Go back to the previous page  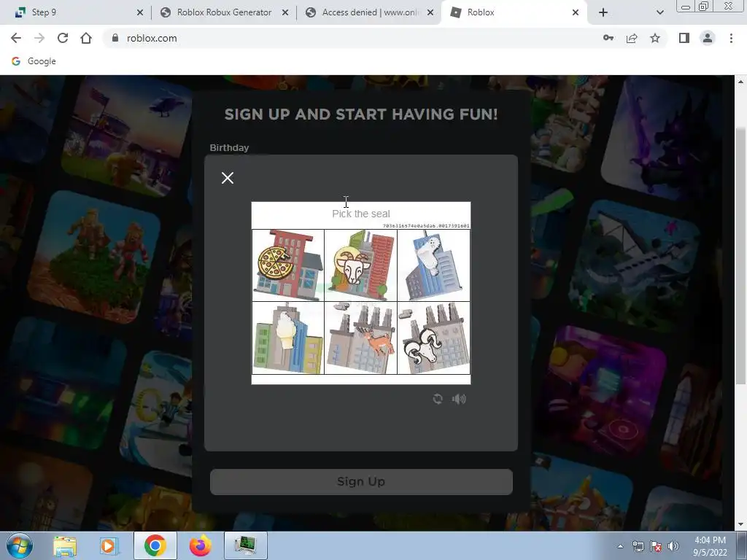tap(16, 38)
